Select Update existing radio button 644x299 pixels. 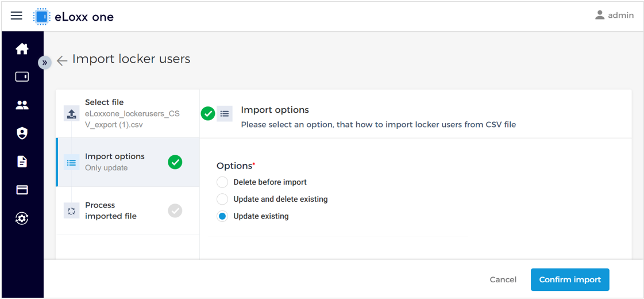click(222, 216)
